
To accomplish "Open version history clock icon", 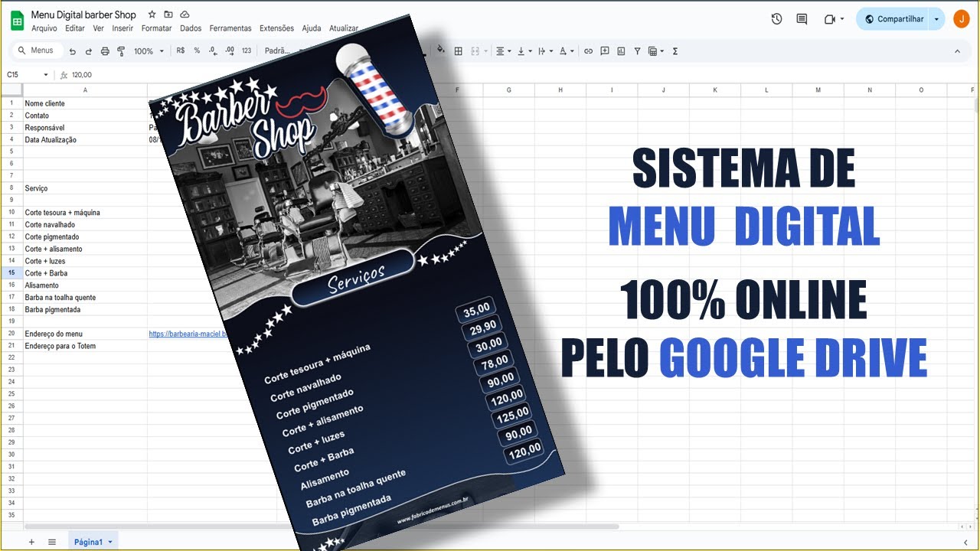I will coord(776,19).
